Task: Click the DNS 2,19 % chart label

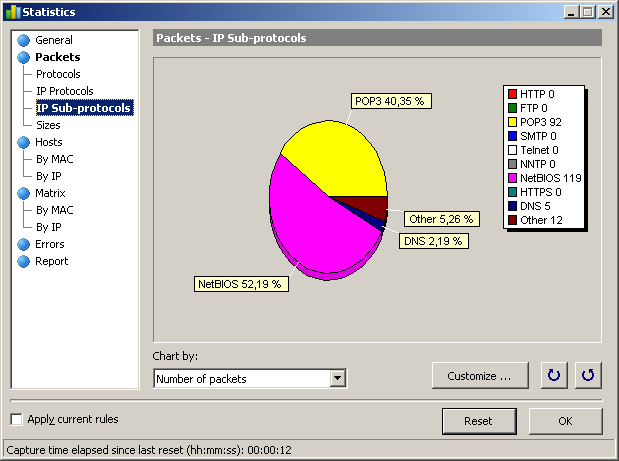Action: [x=434, y=241]
